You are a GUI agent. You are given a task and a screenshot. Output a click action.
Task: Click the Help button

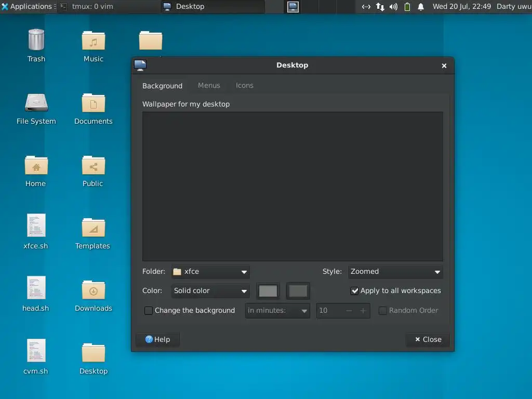coord(158,339)
